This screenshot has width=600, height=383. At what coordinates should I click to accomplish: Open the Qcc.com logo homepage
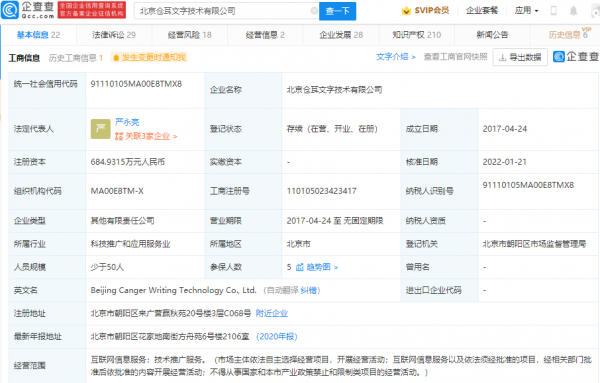click(28, 10)
